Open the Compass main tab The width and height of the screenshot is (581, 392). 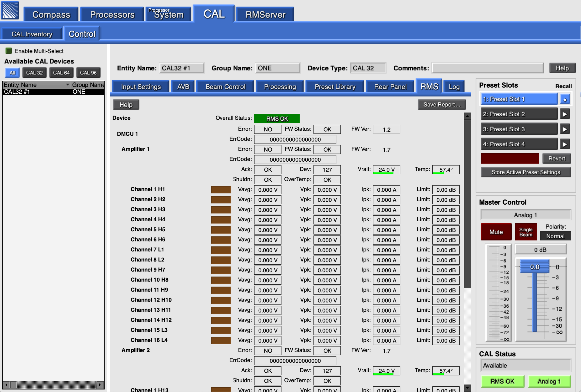click(x=51, y=14)
